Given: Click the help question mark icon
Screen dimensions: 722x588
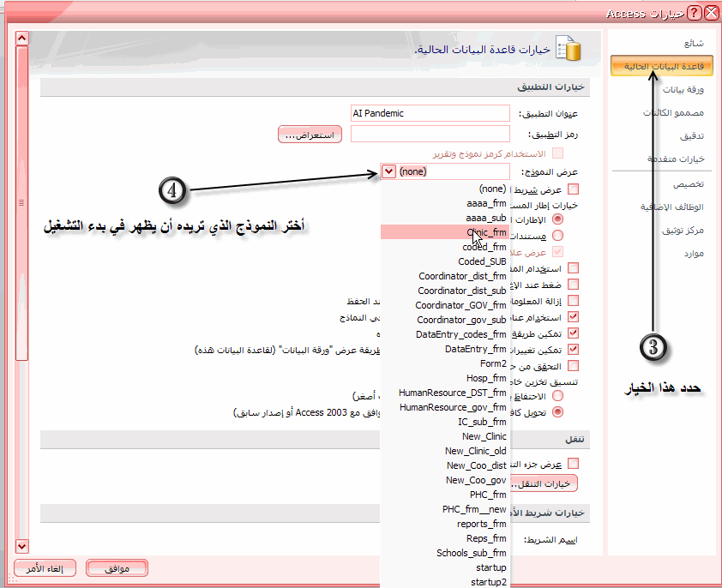Looking at the screenshot, I should 694,13.
